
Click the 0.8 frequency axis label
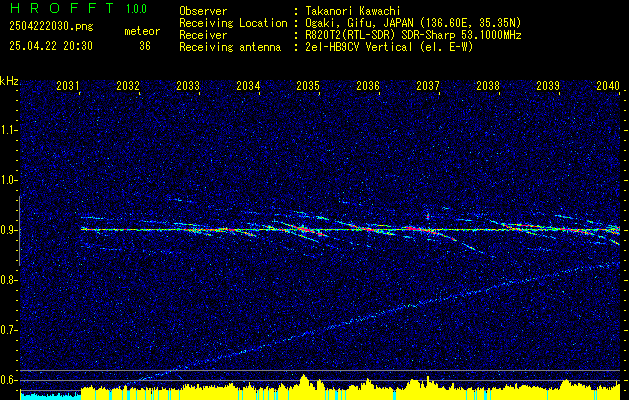point(9,280)
